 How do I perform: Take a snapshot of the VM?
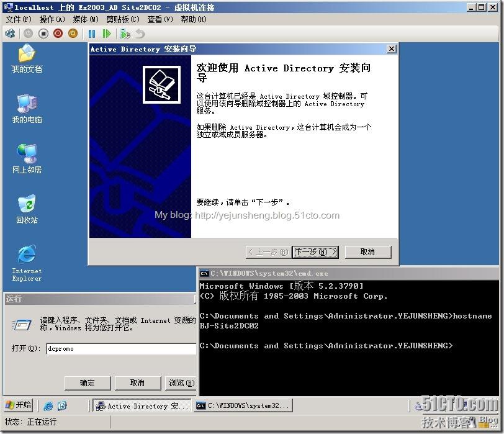[125, 34]
